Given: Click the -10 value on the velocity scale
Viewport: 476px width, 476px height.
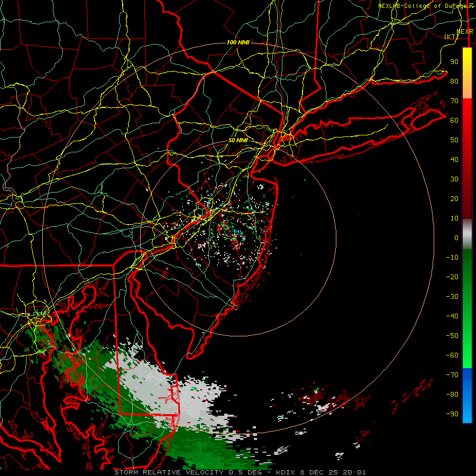Looking at the screenshot, I should pos(452,258).
